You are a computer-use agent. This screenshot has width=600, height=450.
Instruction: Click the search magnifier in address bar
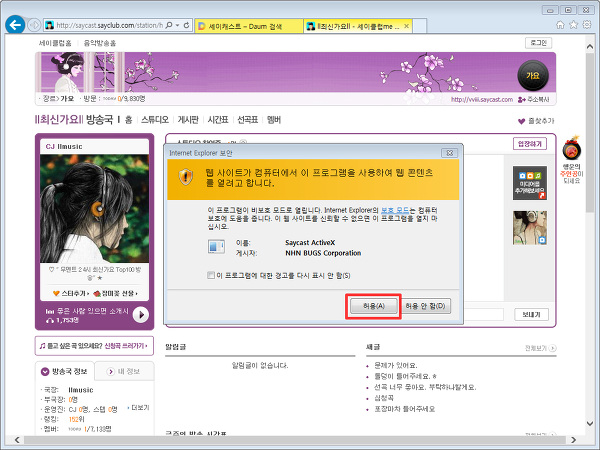[x=169, y=25]
